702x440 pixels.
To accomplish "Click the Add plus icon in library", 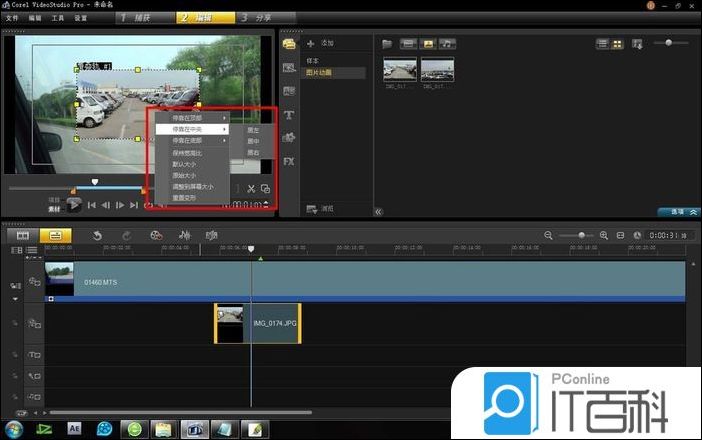I will (x=311, y=44).
